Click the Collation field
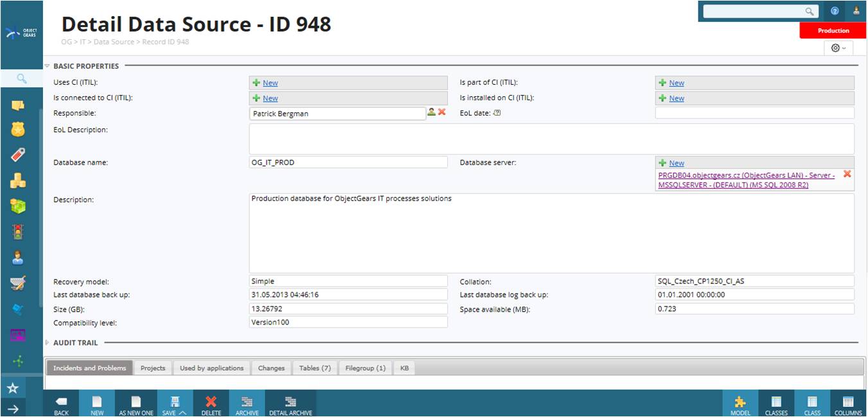The height and width of the screenshot is (417, 868). 755,281
